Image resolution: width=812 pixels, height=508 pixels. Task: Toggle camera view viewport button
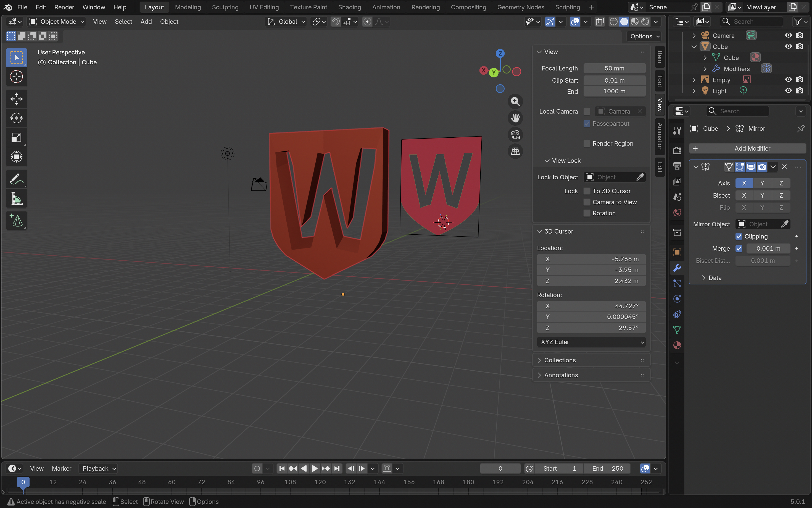[x=515, y=135]
